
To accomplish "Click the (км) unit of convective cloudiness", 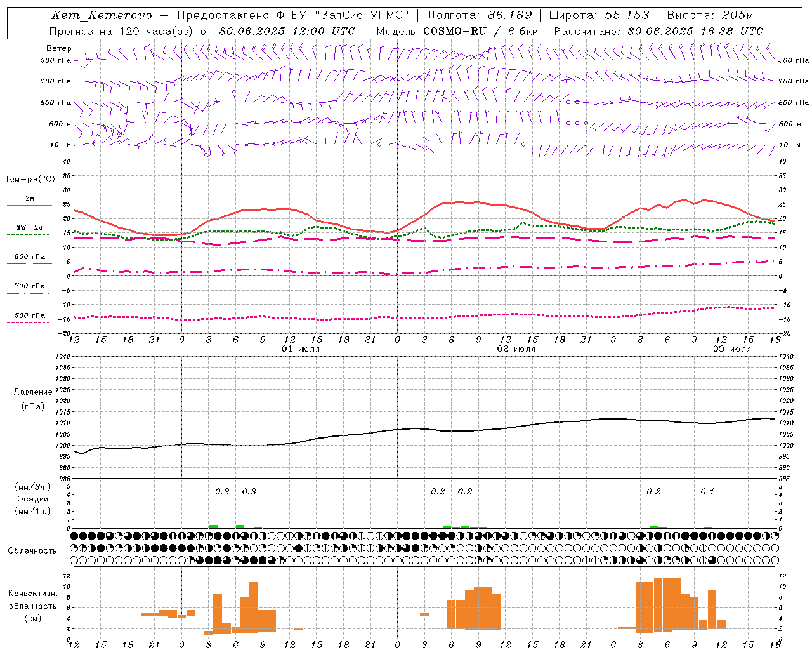I will (x=33, y=618).
